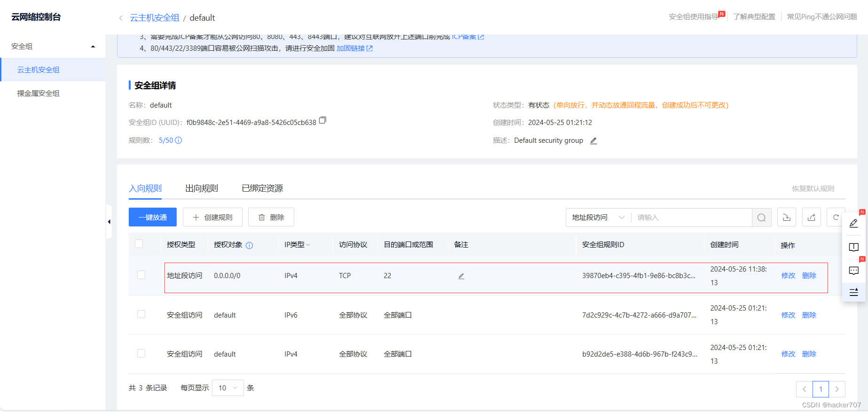Screen dimensions: 868x412
Task: Check the IPv6 default rule row
Action: click(x=141, y=314)
